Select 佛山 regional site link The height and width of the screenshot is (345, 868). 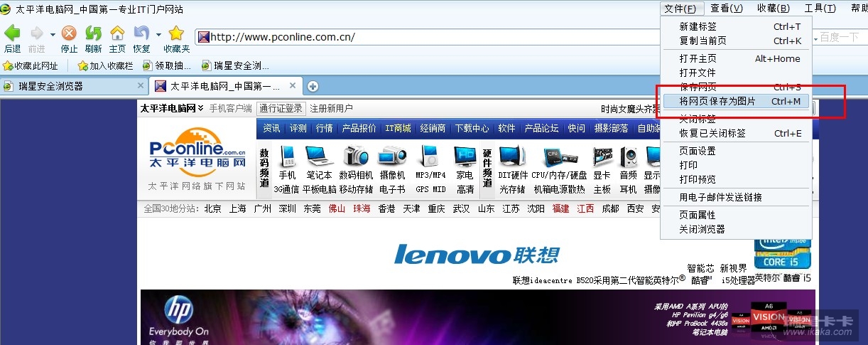337,209
